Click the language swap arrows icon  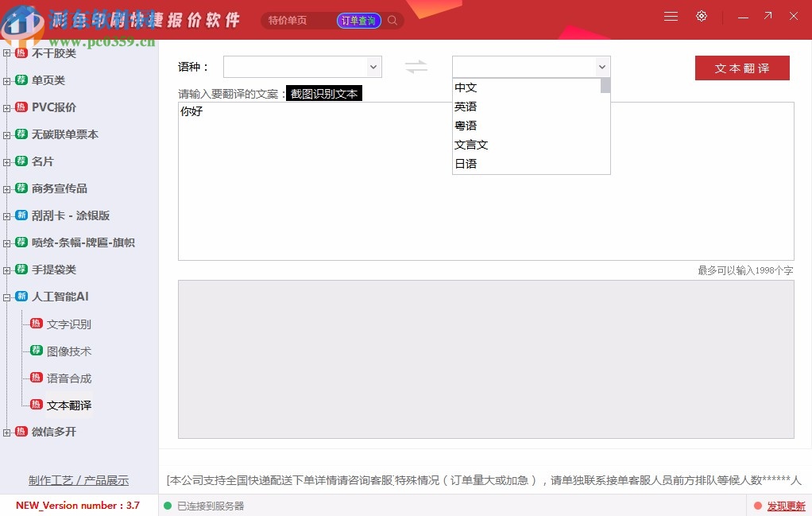click(416, 67)
